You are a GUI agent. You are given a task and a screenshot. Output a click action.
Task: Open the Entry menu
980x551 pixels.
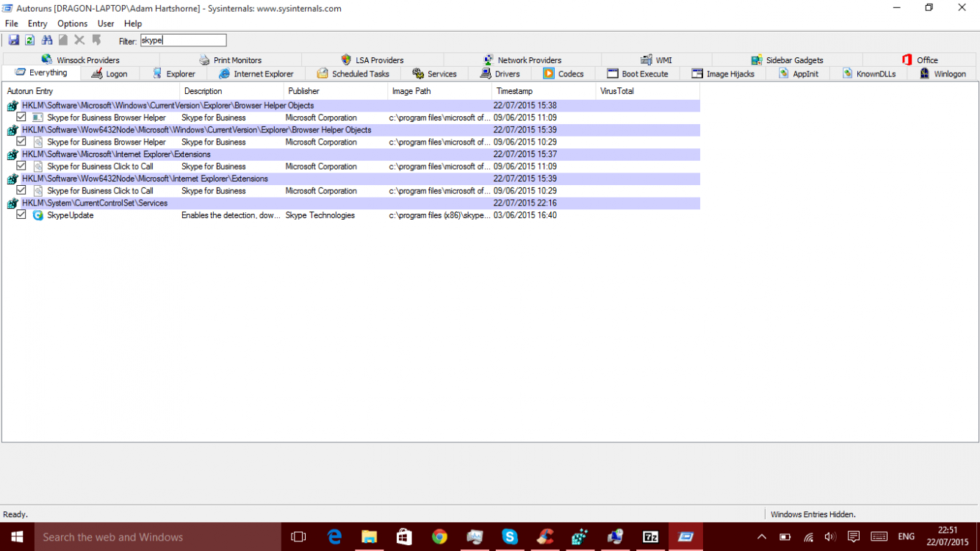tap(37, 24)
